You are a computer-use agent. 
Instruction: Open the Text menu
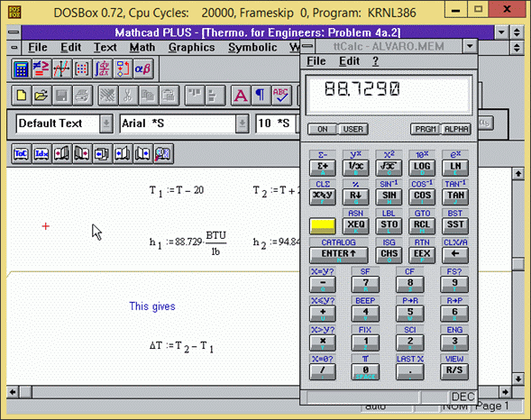click(105, 48)
